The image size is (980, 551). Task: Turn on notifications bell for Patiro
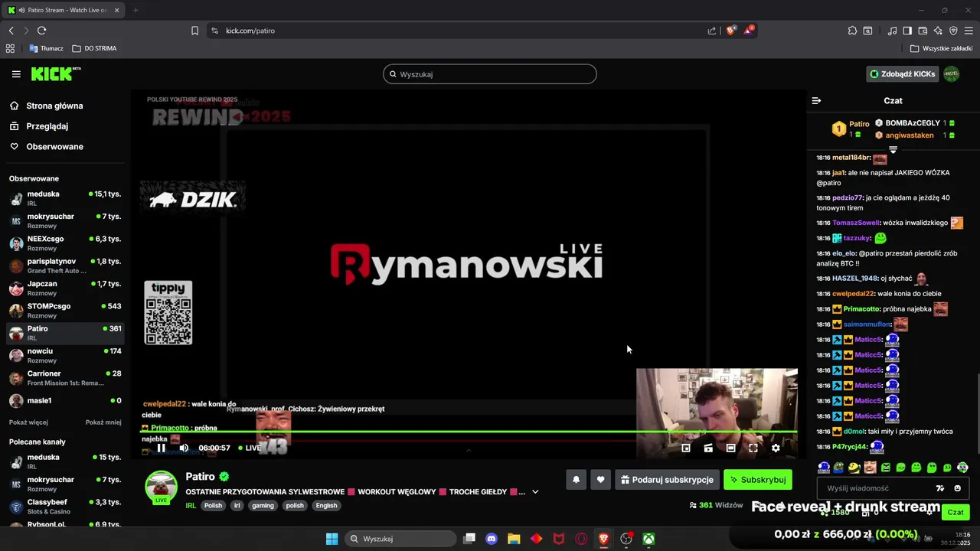pos(576,480)
